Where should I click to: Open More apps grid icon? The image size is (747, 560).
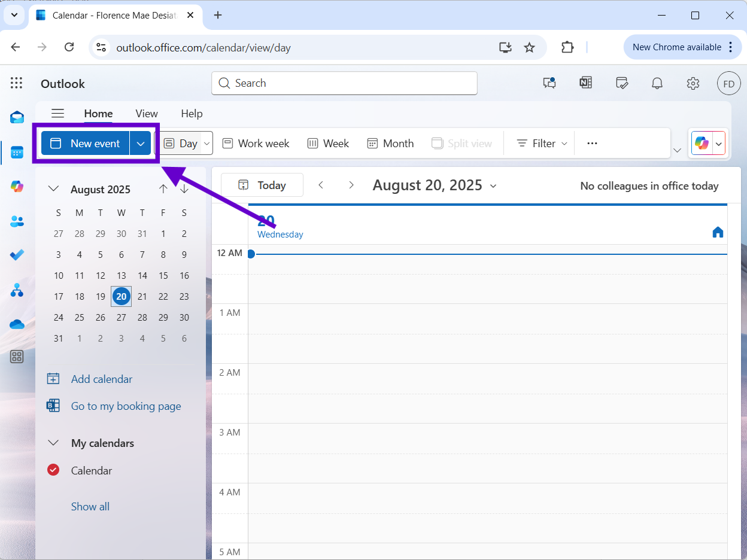[x=17, y=357]
